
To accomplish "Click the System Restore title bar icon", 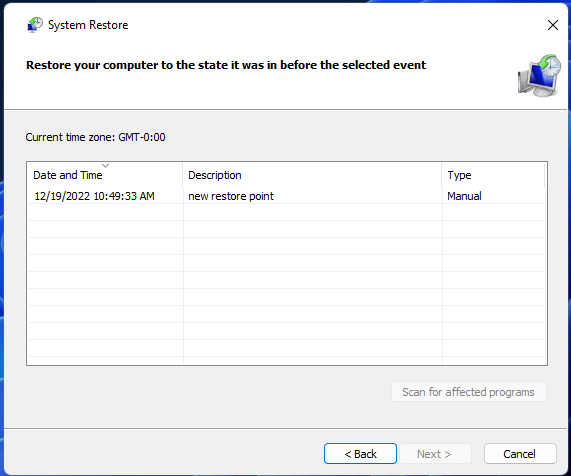I will (35, 25).
